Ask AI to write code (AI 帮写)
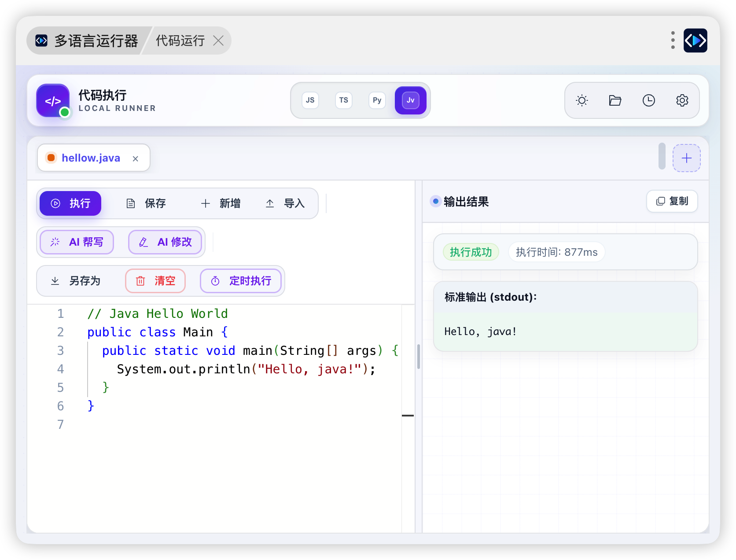 click(77, 242)
